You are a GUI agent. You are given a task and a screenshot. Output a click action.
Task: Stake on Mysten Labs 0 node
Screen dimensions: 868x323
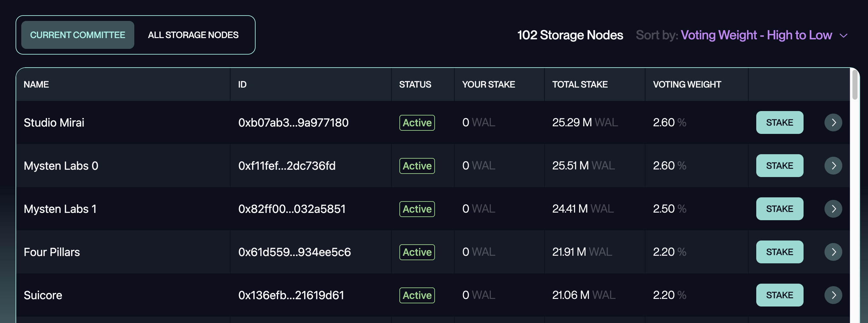pyautogui.click(x=779, y=165)
